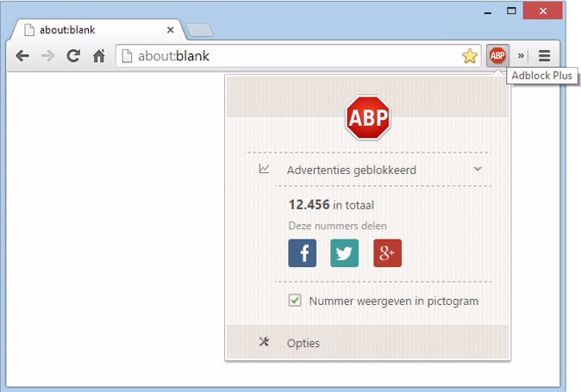This screenshot has height=392, width=581.
Task: Select the about:blank tab
Action: (97, 29)
